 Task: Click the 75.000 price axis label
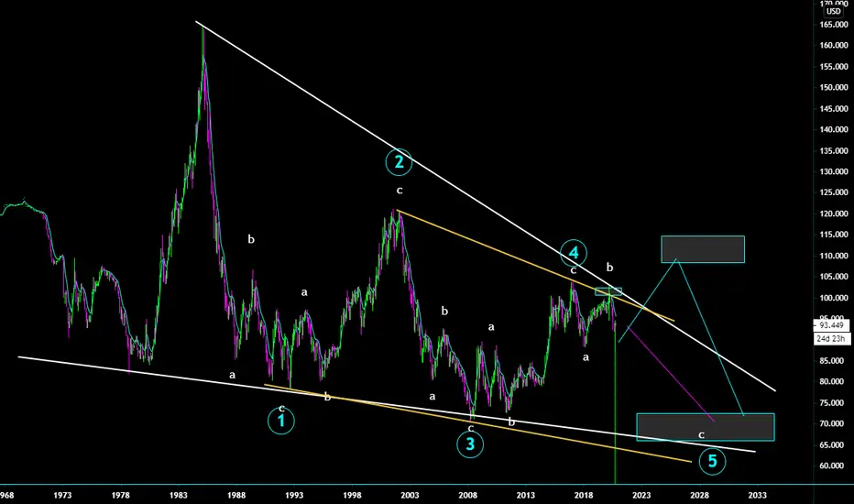[x=834, y=402]
